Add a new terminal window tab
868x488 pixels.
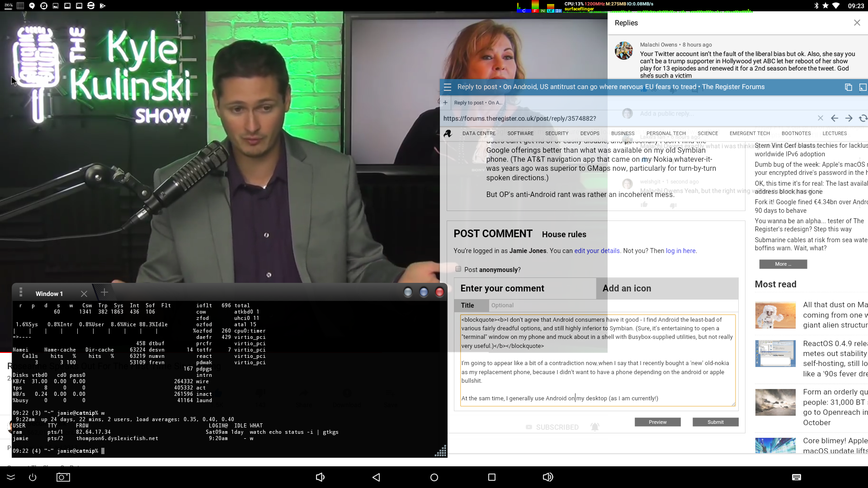(x=104, y=293)
